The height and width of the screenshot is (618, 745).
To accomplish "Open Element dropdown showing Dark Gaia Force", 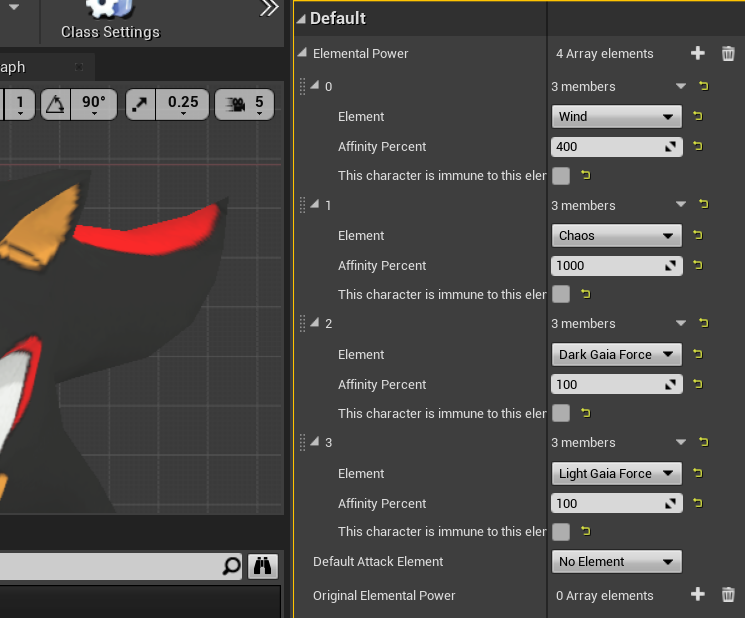I will (616, 355).
